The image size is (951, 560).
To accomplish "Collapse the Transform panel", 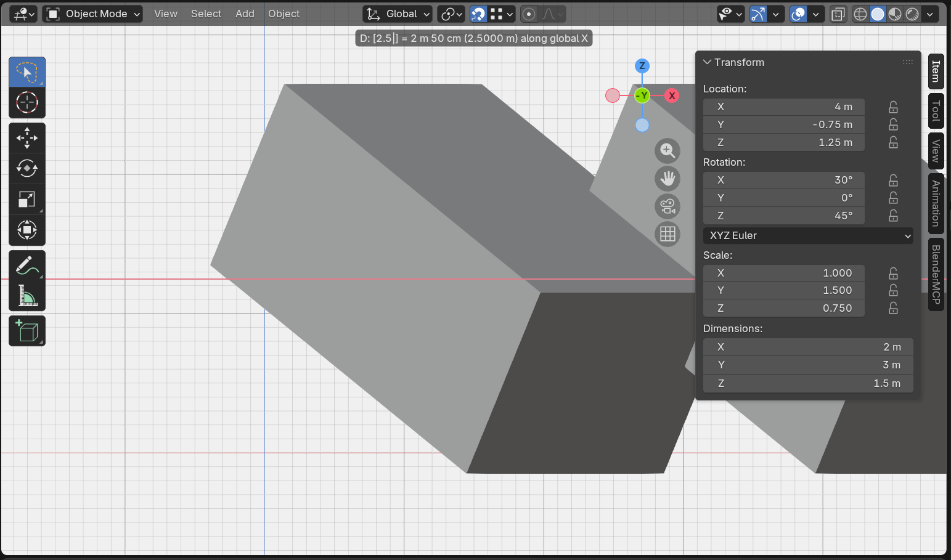I will point(708,62).
